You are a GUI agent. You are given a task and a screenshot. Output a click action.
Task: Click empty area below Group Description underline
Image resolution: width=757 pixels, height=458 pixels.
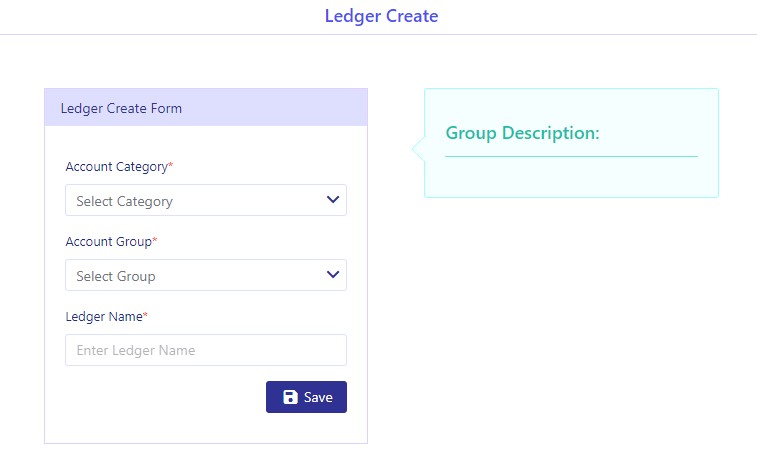pyautogui.click(x=571, y=176)
